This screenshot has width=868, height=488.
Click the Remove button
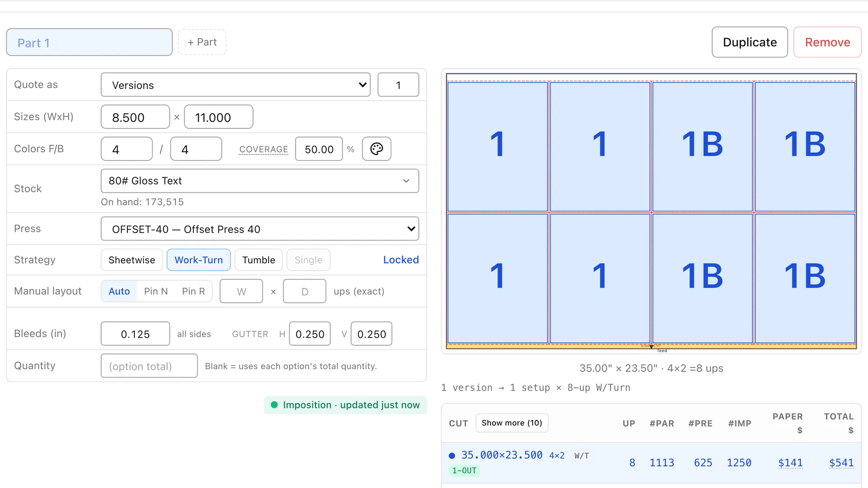[x=827, y=42]
